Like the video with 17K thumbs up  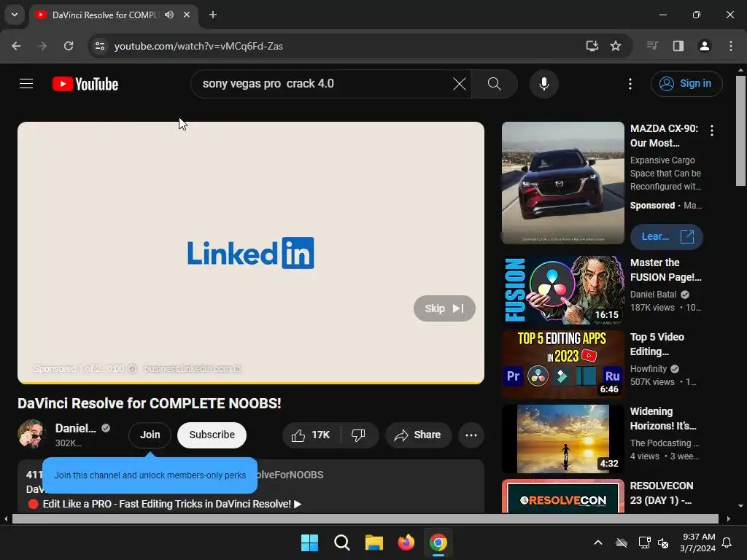[311, 435]
